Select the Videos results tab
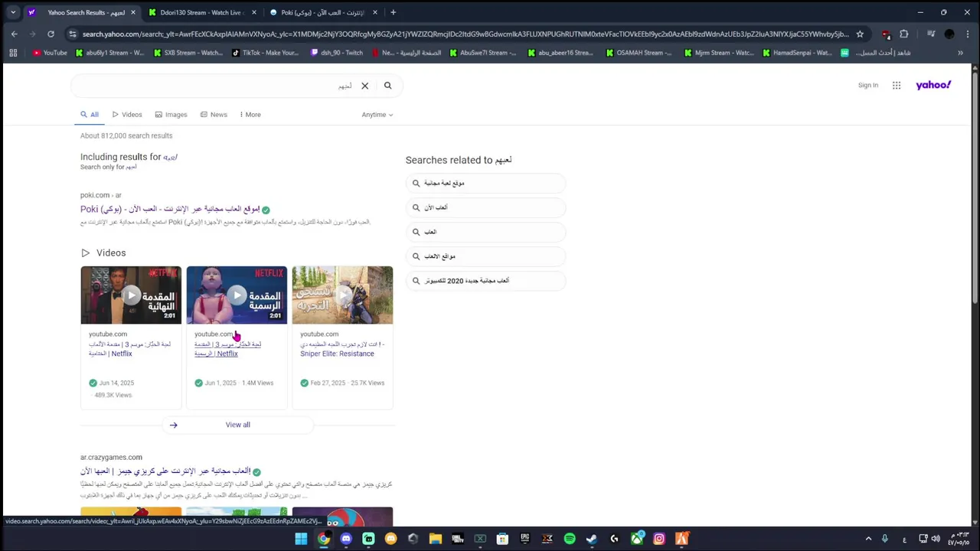Image resolution: width=980 pixels, height=551 pixels. tap(127, 115)
